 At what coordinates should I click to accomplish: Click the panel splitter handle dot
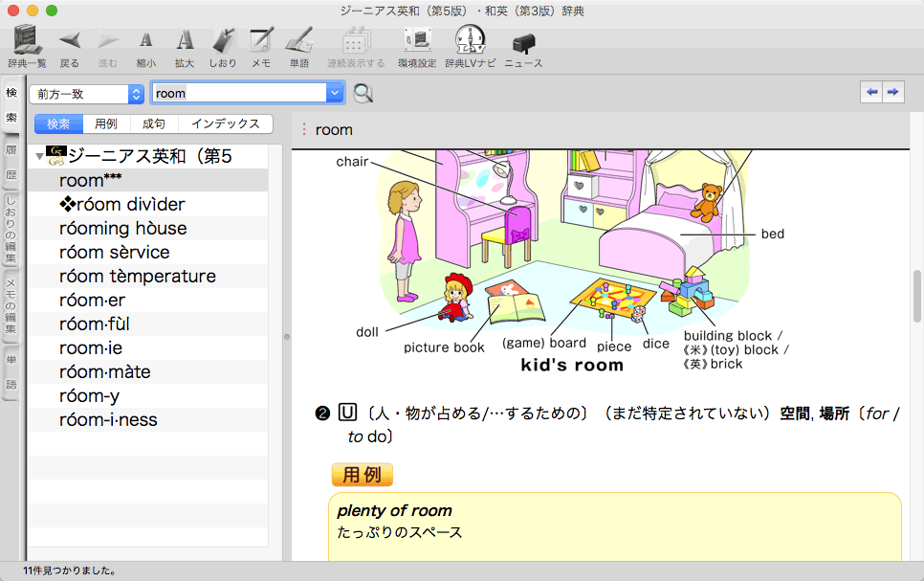tap(287, 337)
